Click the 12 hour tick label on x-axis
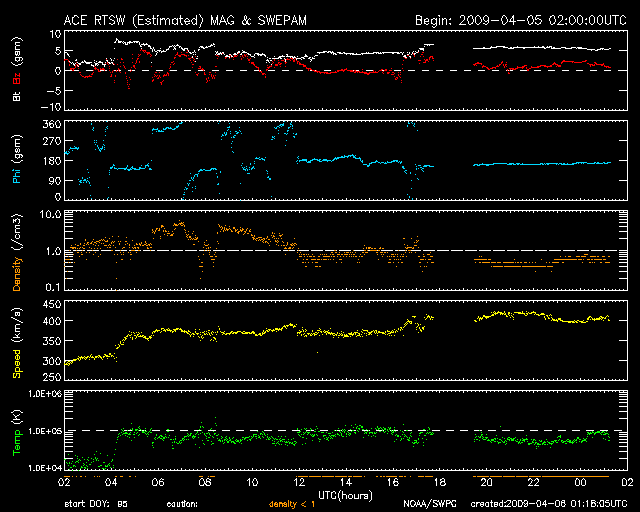 tap(298, 482)
